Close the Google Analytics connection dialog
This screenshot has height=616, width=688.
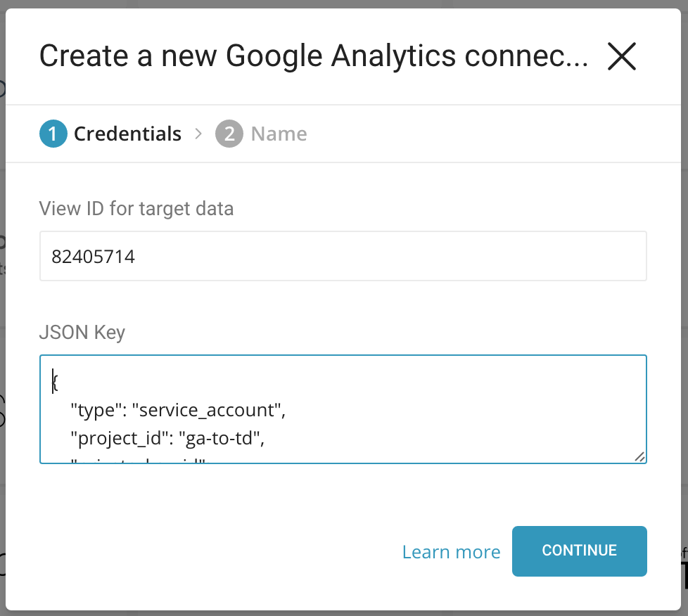tap(622, 56)
